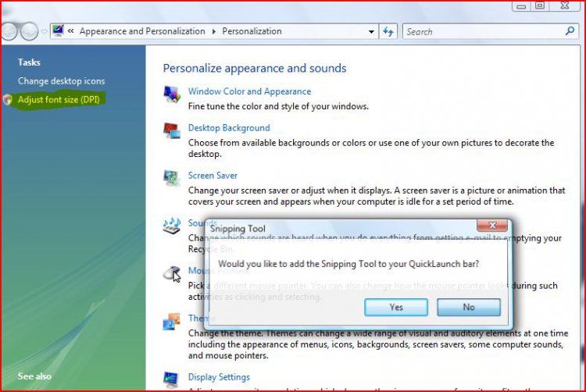Click the refresh arrows button
The width and height of the screenshot is (586, 392).
(x=388, y=31)
